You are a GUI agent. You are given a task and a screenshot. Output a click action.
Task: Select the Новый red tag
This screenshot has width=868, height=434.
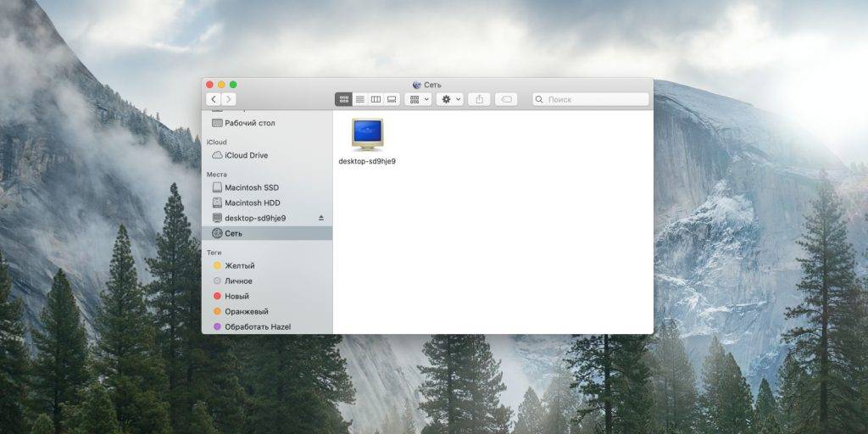236,296
